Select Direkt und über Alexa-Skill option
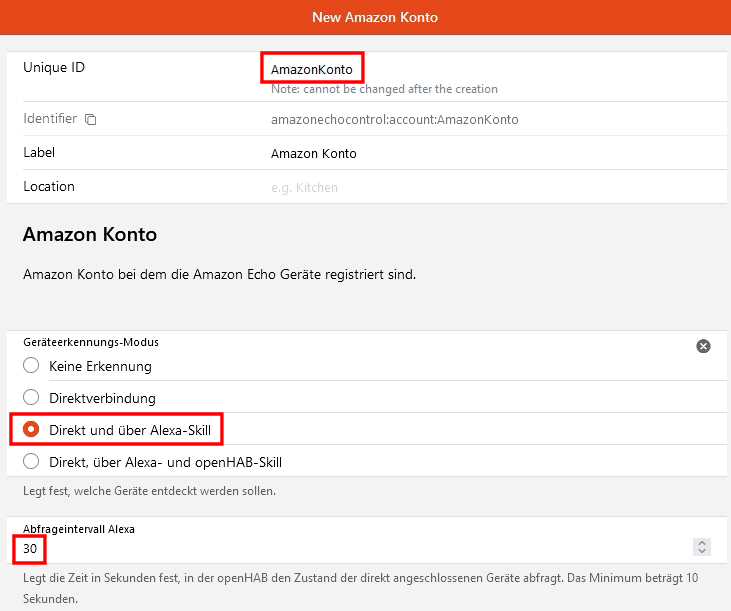 coord(31,429)
